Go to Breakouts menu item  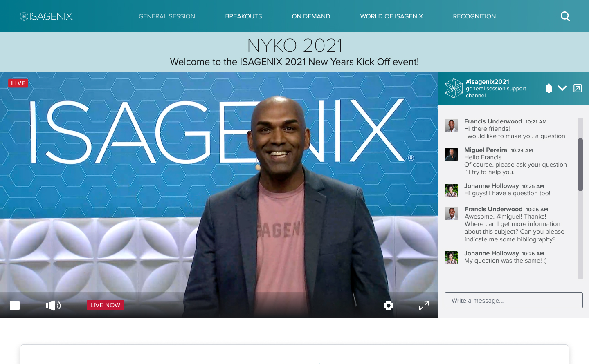(x=243, y=16)
